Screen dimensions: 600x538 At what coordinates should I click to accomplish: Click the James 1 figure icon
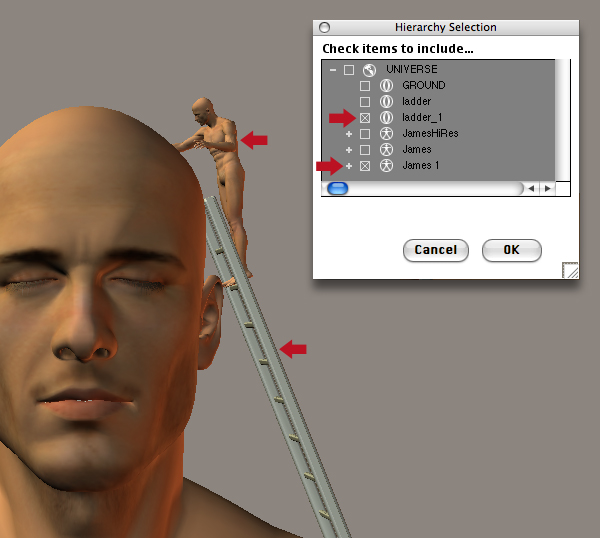[386, 166]
